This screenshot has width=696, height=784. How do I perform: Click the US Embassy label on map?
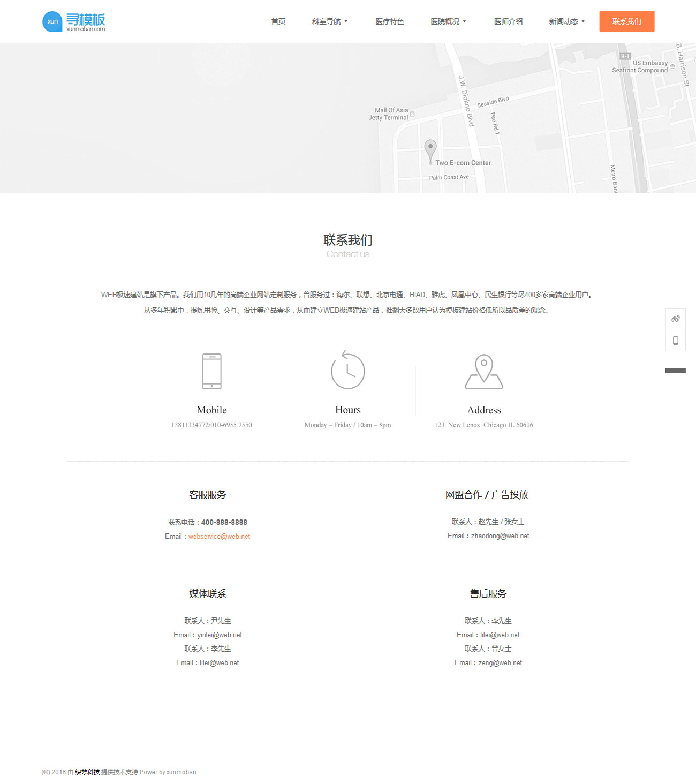tap(650, 63)
